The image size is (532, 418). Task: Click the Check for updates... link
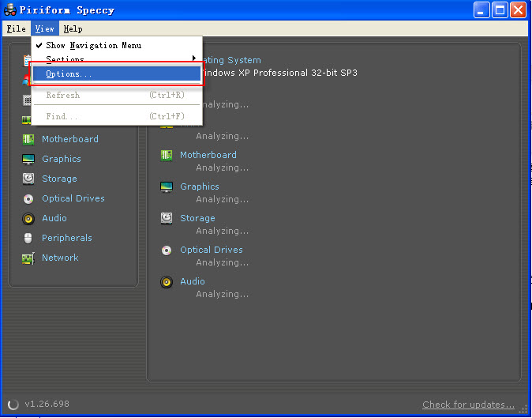(468, 405)
